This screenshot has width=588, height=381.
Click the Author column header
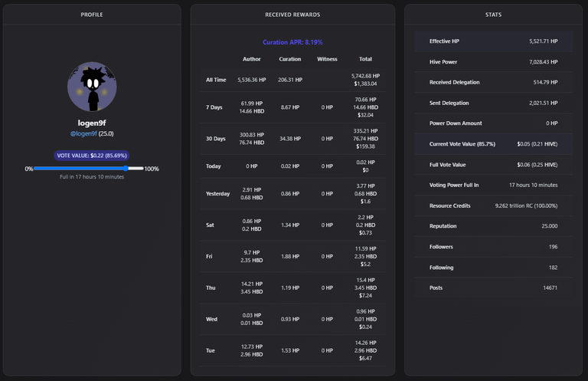252,59
